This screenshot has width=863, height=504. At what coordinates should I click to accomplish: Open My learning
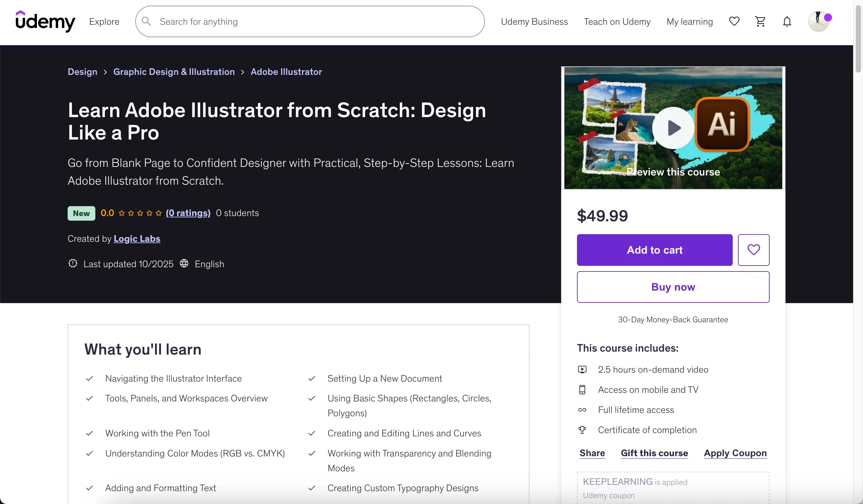click(x=689, y=21)
